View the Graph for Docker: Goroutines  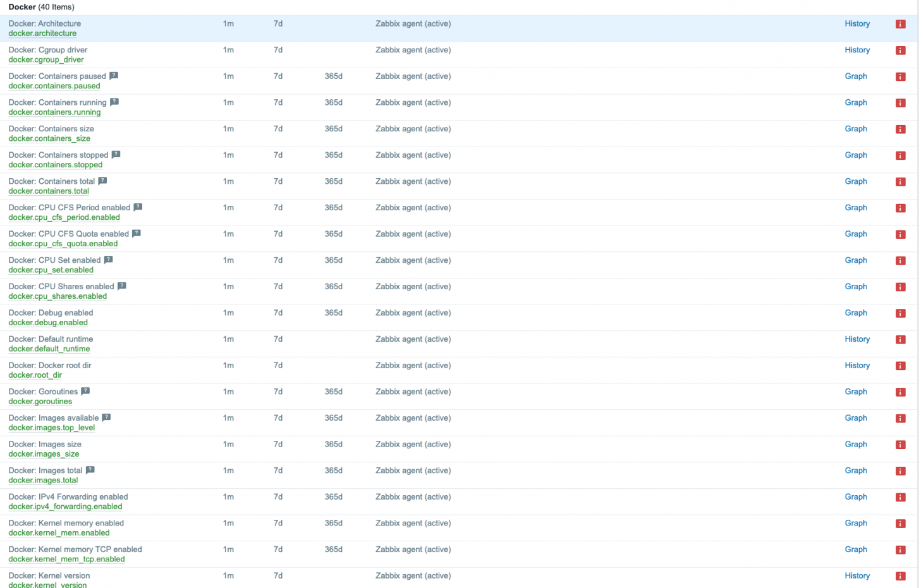tap(856, 392)
